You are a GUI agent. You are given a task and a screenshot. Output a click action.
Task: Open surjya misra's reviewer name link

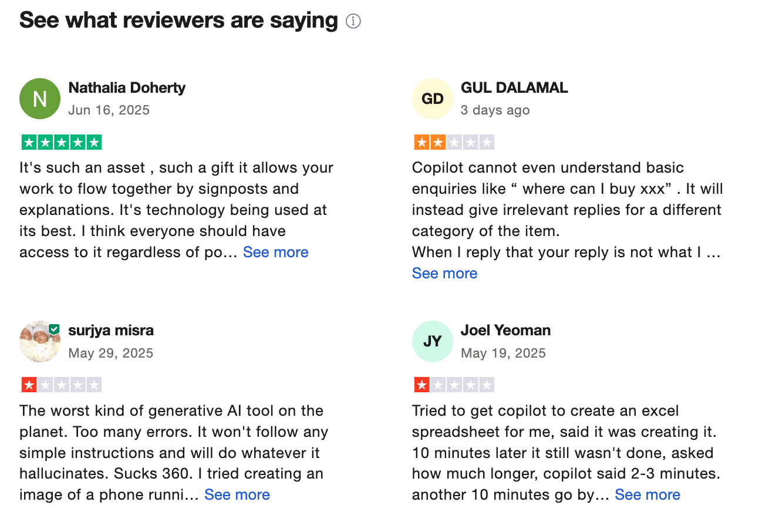tap(111, 331)
